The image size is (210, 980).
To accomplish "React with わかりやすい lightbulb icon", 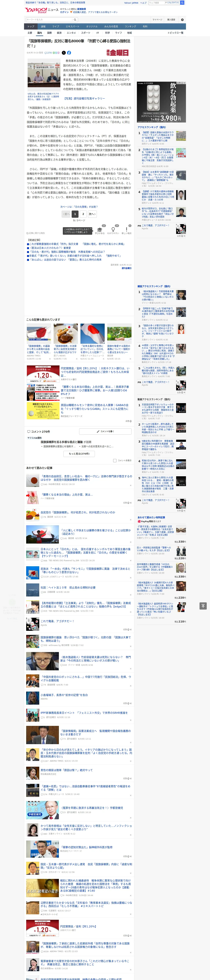I will (x=113, y=229).
